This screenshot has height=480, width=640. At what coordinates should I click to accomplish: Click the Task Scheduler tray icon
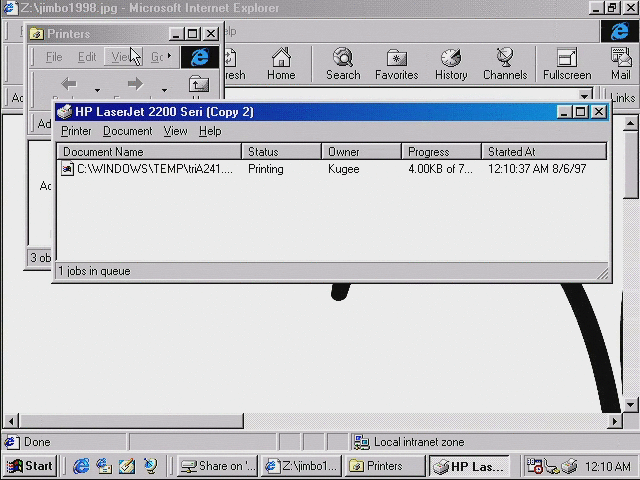pos(534,466)
